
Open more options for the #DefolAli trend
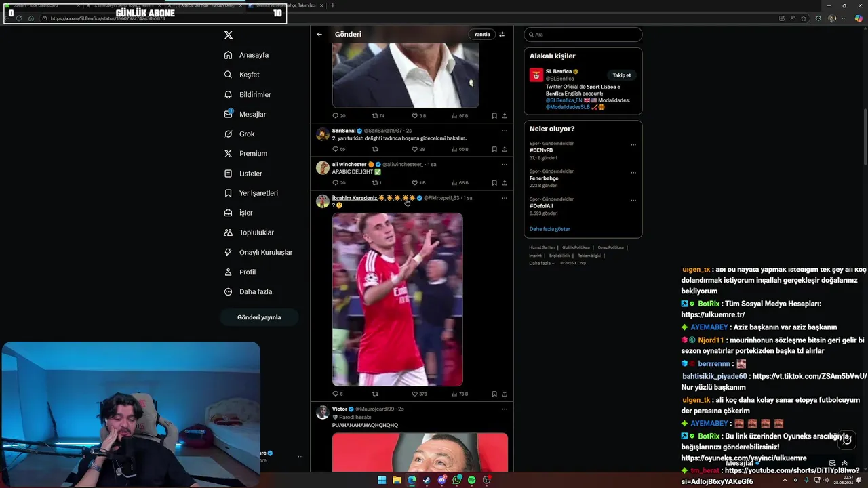point(633,200)
